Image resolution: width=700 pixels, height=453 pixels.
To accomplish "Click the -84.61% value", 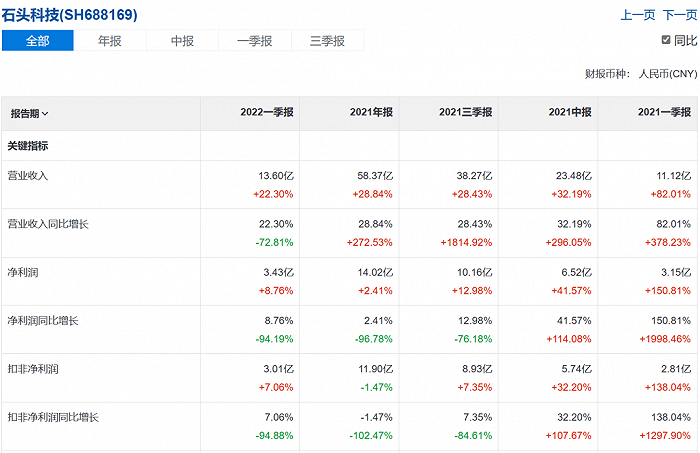I will click(473, 436).
